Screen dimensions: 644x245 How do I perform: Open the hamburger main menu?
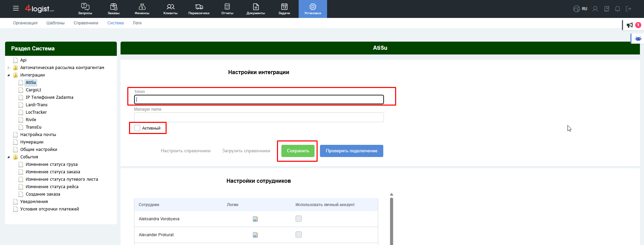(16, 8)
